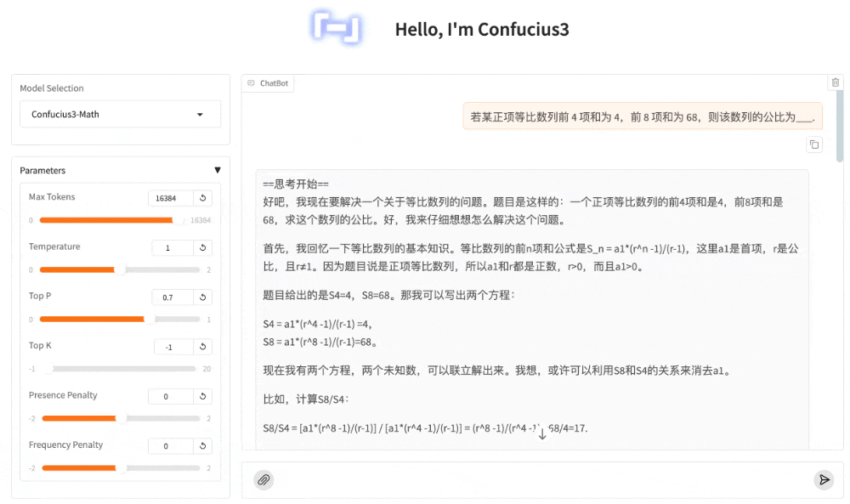Viewport: 850px width, 504px height.
Task: Send the message with the arrow button
Action: click(824, 479)
